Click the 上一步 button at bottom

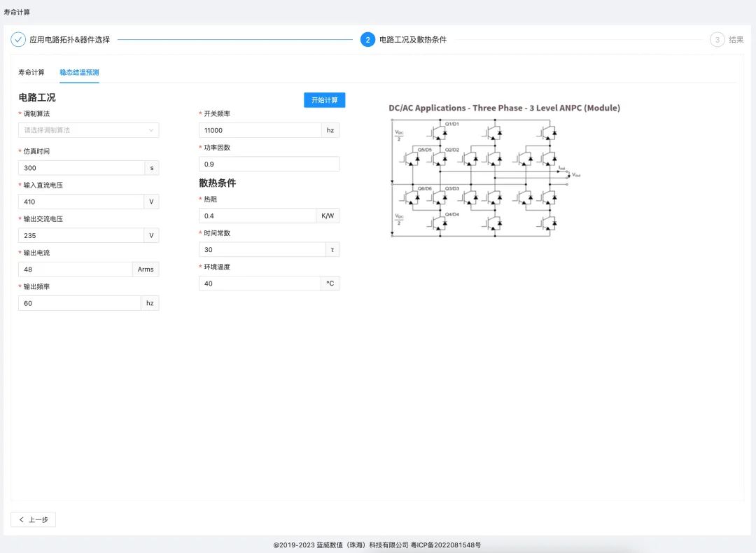point(33,519)
